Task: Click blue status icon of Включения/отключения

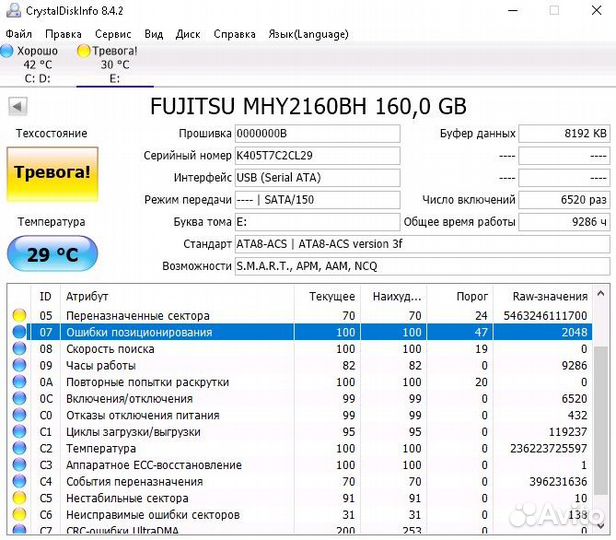Action: [x=19, y=398]
